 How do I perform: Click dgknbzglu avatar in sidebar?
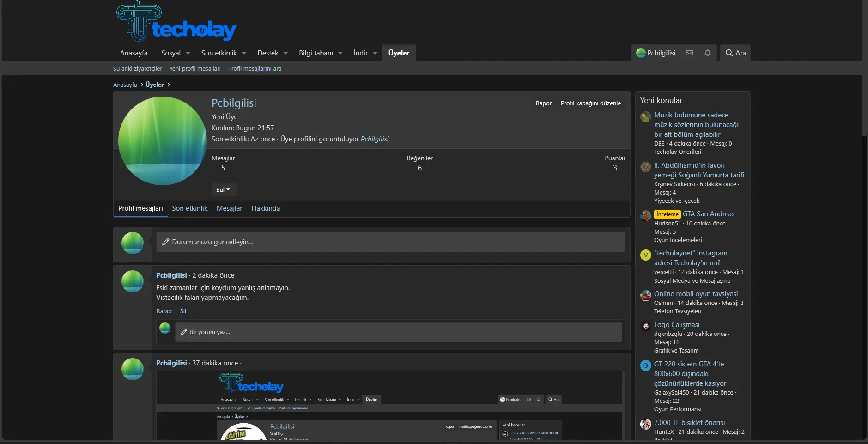646,327
